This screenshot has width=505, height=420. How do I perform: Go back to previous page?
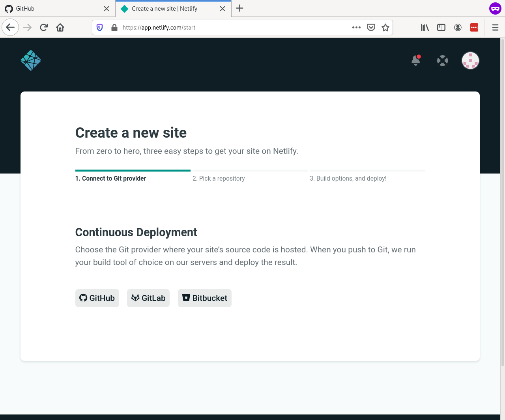tap(10, 27)
